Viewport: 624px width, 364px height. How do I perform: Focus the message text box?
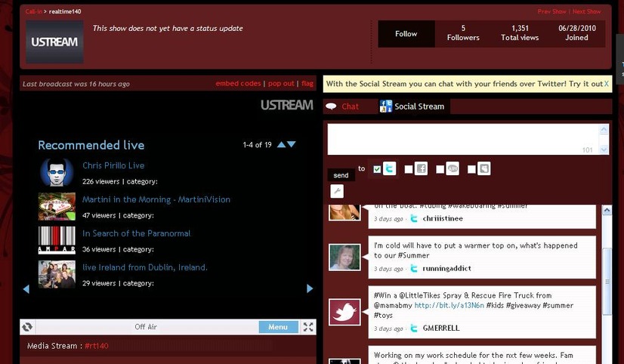[464, 139]
